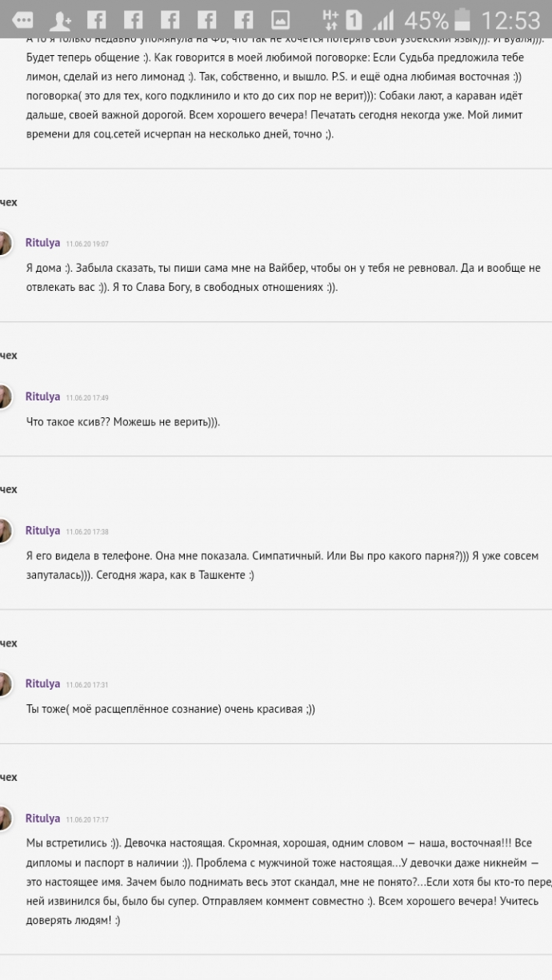Tap the 12:53 clock in status bar
552x980 pixels.
(x=511, y=20)
